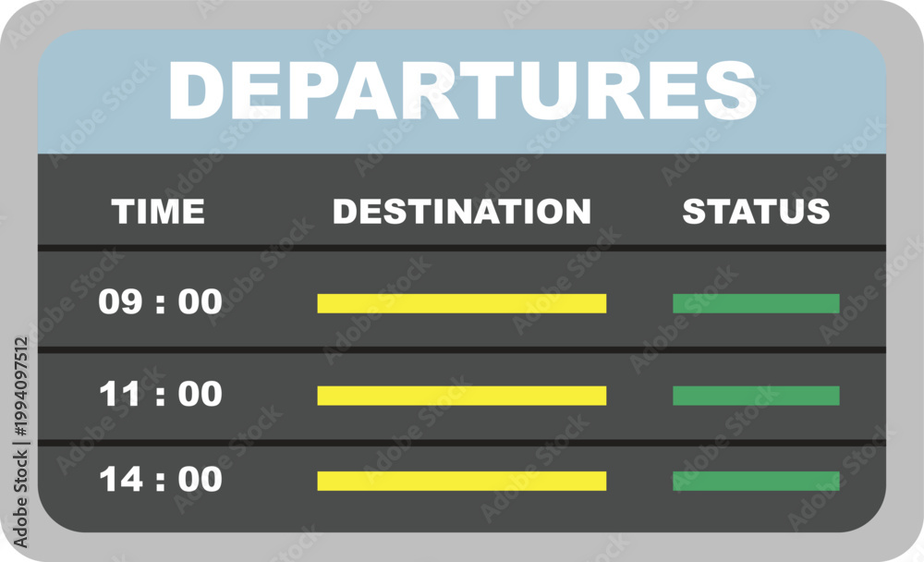Click the light blue header banner
924x562 pixels.
point(462,92)
